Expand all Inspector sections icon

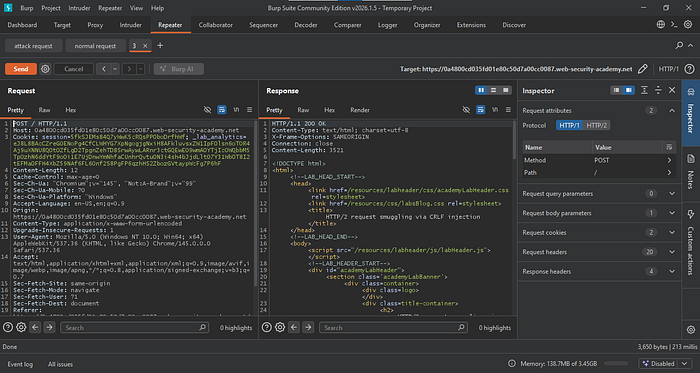click(x=644, y=91)
